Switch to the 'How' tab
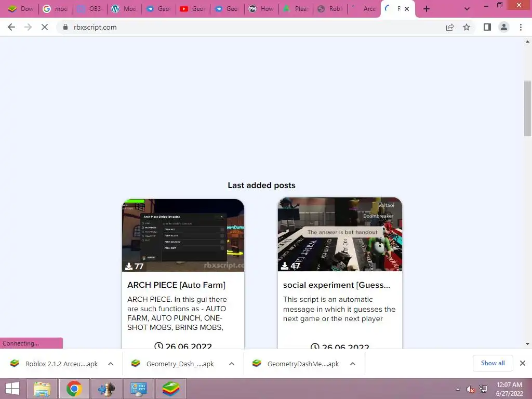 [261, 9]
